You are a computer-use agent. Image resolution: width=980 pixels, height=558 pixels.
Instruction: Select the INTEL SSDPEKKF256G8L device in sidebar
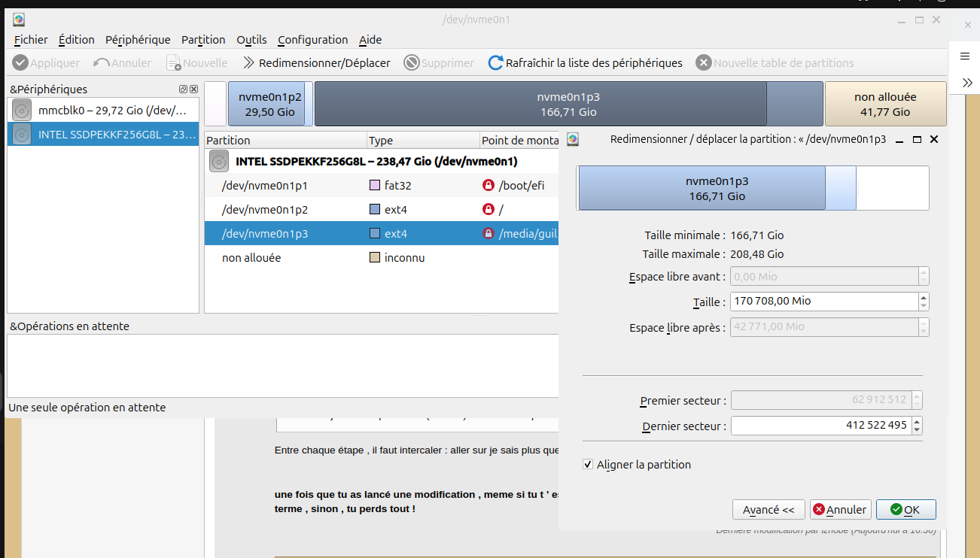[x=103, y=135]
